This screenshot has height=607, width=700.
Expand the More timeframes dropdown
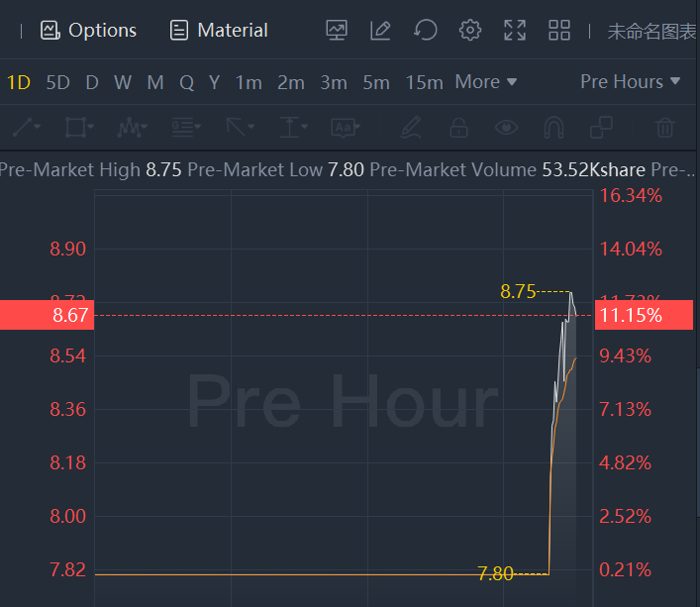coord(486,82)
